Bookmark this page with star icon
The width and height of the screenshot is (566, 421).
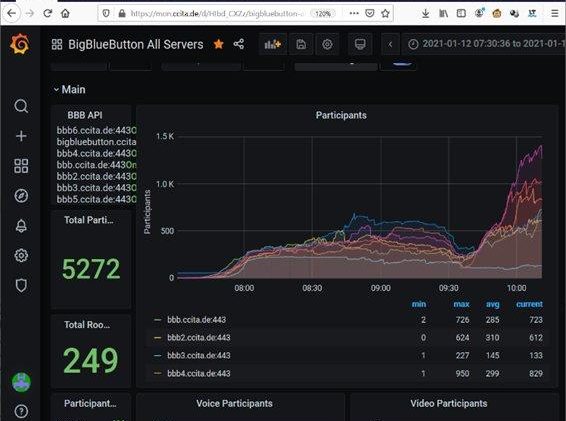(385, 13)
